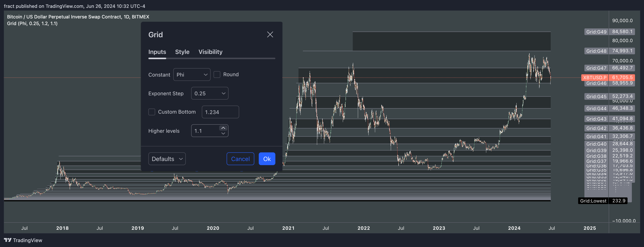Viewport: 644px width, 247px height.
Task: Click the XBTUSD.P current price label
Action: click(595, 77)
